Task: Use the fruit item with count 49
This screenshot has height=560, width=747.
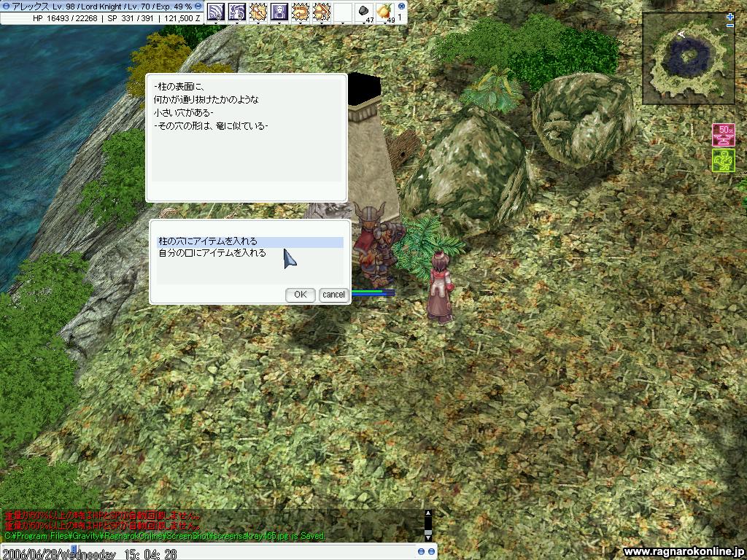Action: click(384, 11)
